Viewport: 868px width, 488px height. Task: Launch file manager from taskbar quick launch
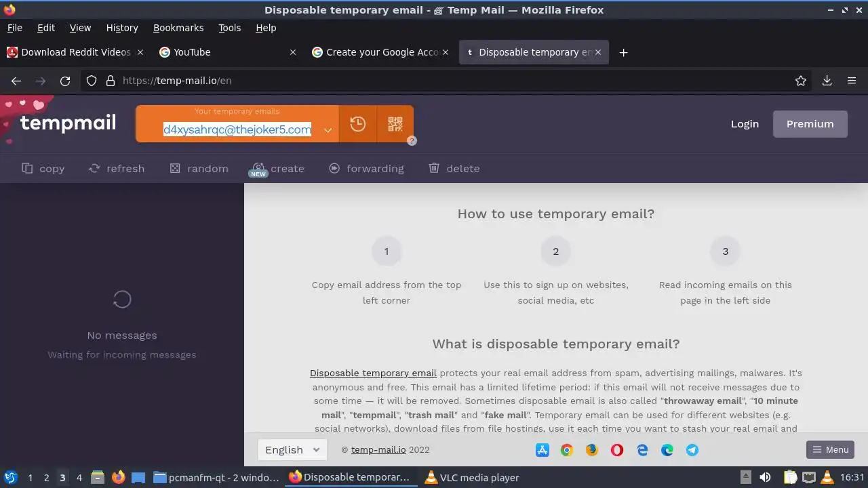[x=98, y=477]
